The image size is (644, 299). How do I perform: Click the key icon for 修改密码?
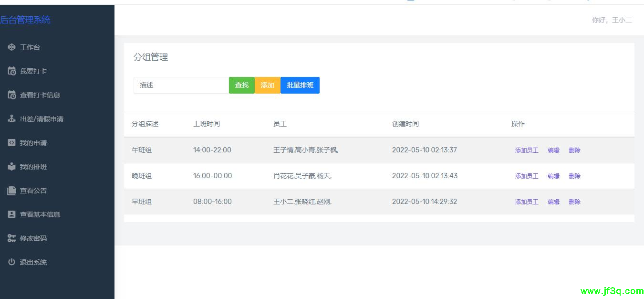point(11,238)
